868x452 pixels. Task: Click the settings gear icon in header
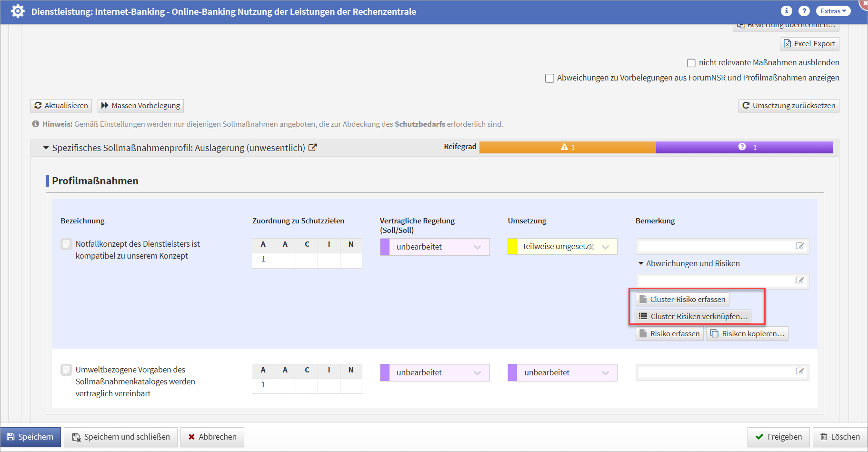pyautogui.click(x=18, y=11)
